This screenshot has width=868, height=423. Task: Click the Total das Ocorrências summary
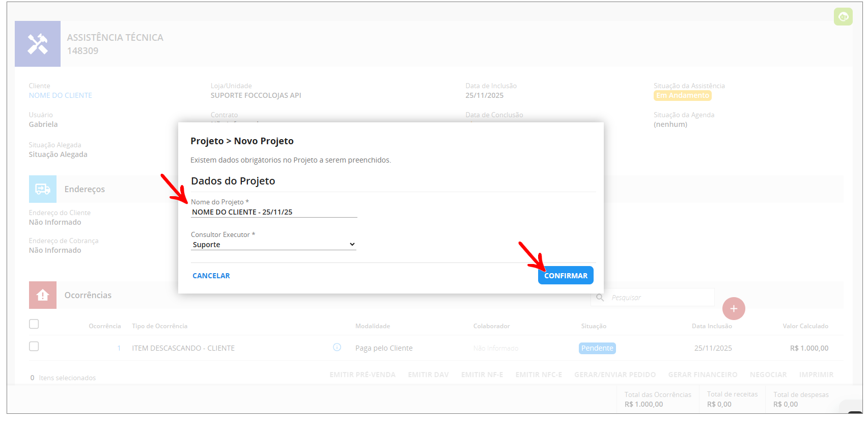[658, 399]
